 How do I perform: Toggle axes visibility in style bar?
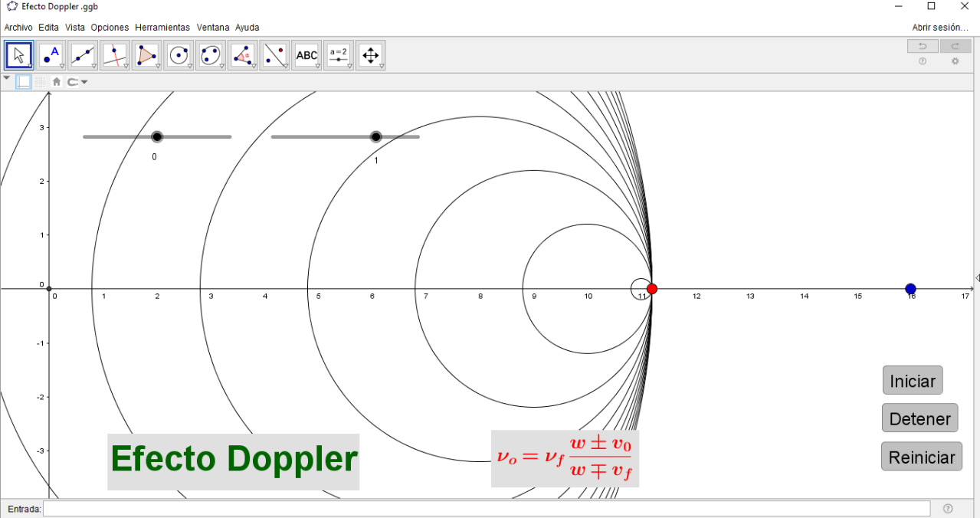click(x=24, y=82)
